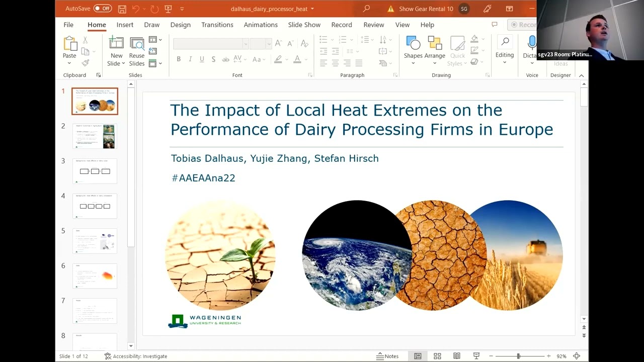644x362 pixels.
Task: Click the Numbering list icon
Action: click(343, 40)
